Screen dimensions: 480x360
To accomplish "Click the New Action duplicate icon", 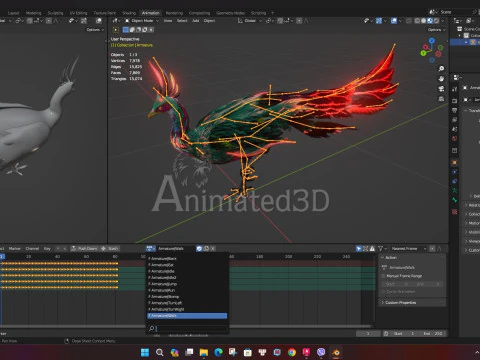I will coord(206,248).
